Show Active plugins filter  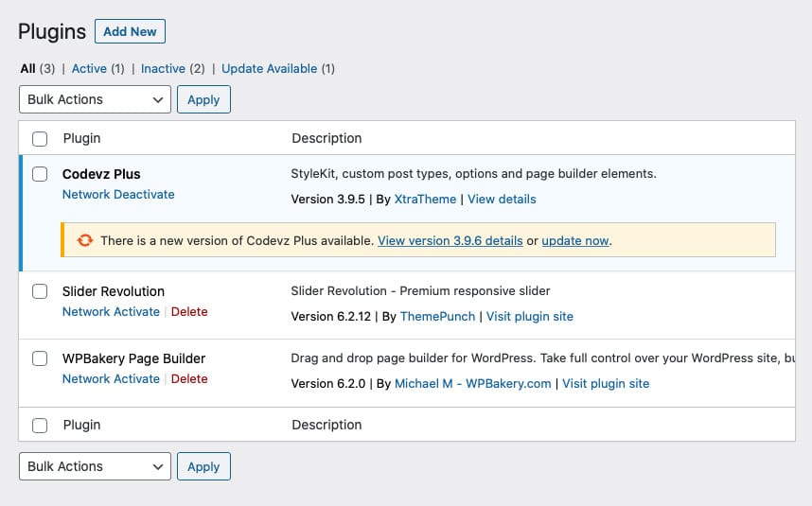pyautogui.click(x=89, y=68)
